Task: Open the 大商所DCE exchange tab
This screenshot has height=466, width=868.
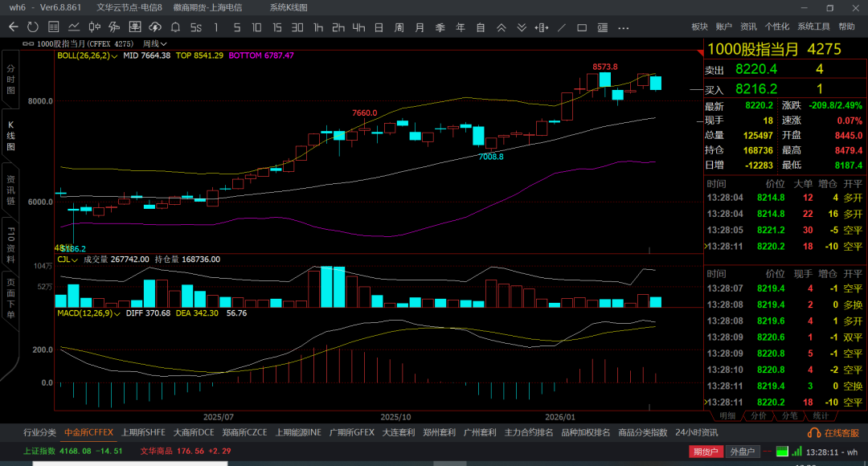Action: click(x=194, y=433)
